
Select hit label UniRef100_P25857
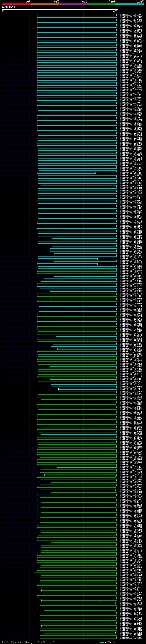(131, 183)
